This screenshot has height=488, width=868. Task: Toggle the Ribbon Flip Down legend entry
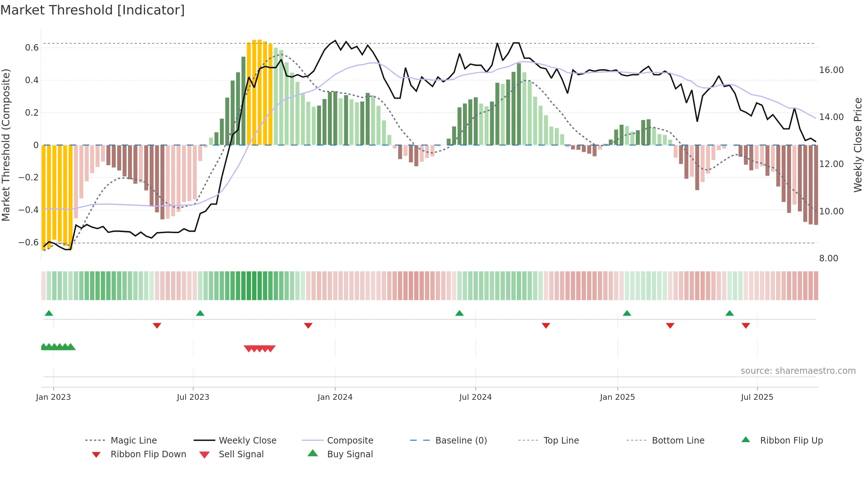(139, 454)
